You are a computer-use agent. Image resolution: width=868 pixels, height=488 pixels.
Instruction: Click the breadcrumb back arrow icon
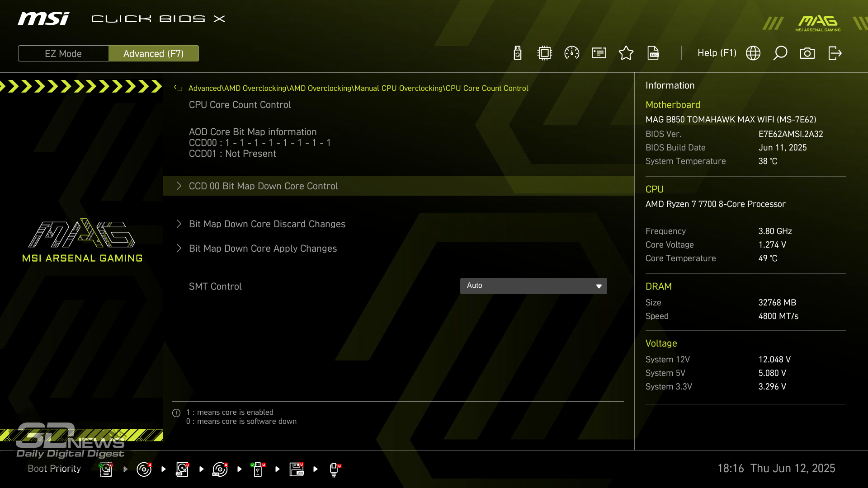coord(178,89)
